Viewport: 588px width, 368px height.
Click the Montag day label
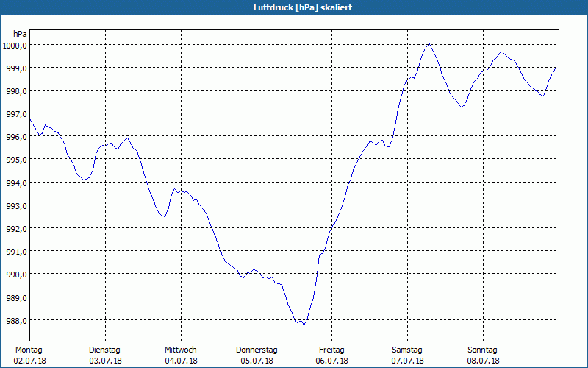tap(29, 350)
